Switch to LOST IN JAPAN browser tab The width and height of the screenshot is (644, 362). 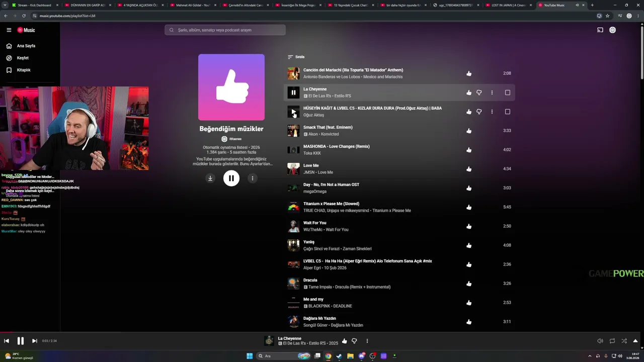[x=509, y=5]
